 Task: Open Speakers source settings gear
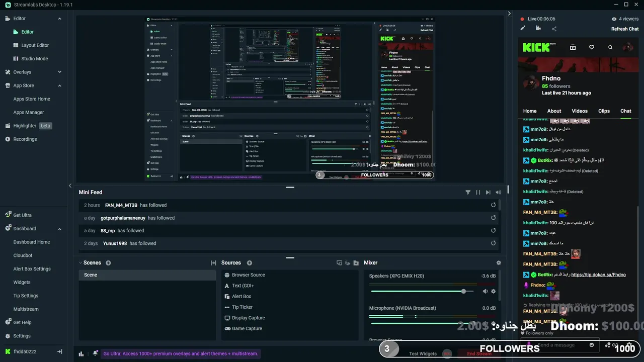493,291
